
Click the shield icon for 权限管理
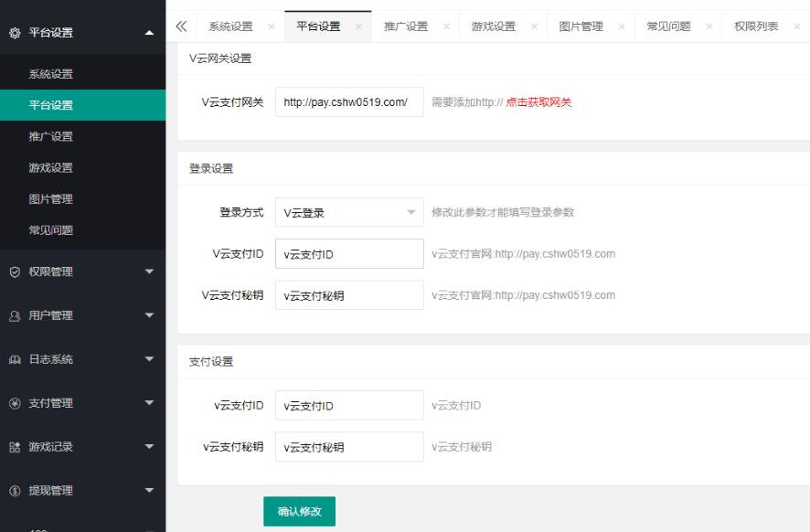point(15,271)
